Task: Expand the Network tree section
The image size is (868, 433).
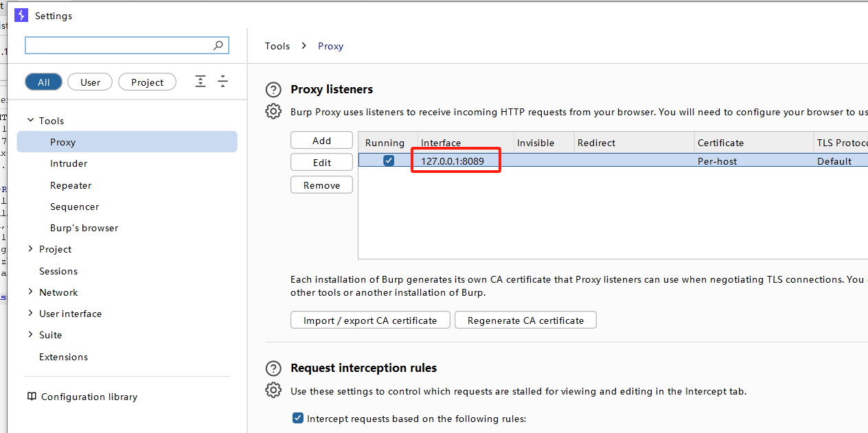Action: pos(30,292)
